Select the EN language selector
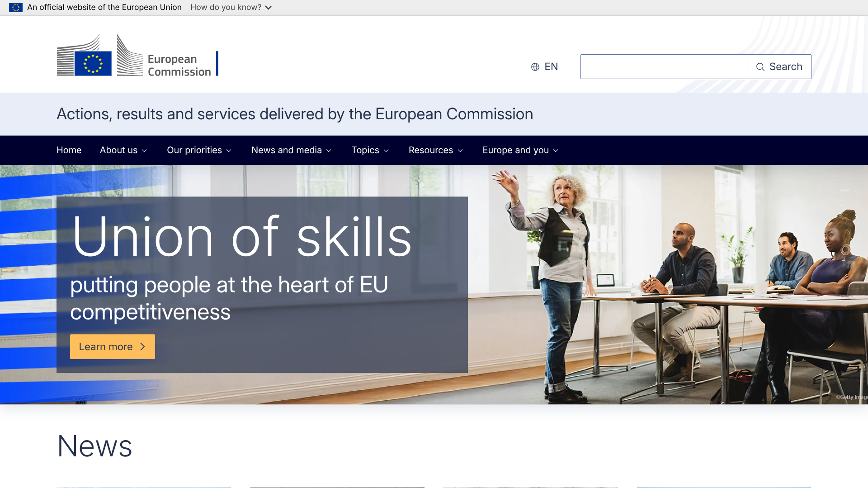The width and height of the screenshot is (868, 488). [551, 67]
